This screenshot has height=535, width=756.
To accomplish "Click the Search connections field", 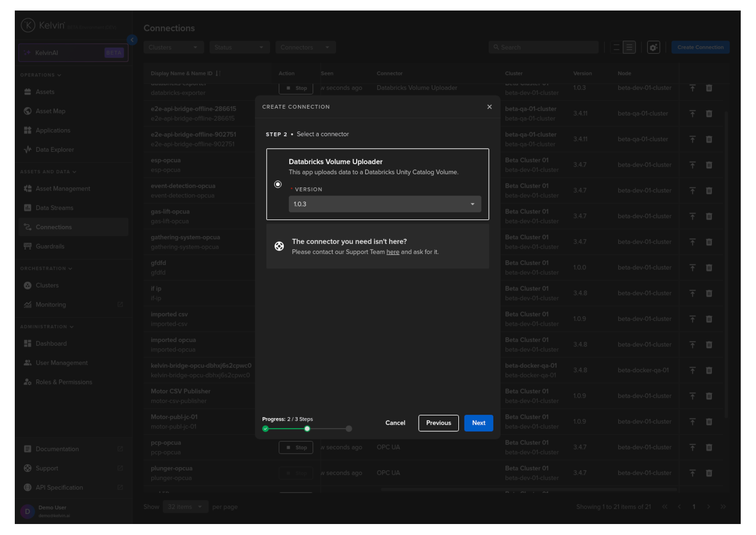I will pyautogui.click(x=543, y=47).
